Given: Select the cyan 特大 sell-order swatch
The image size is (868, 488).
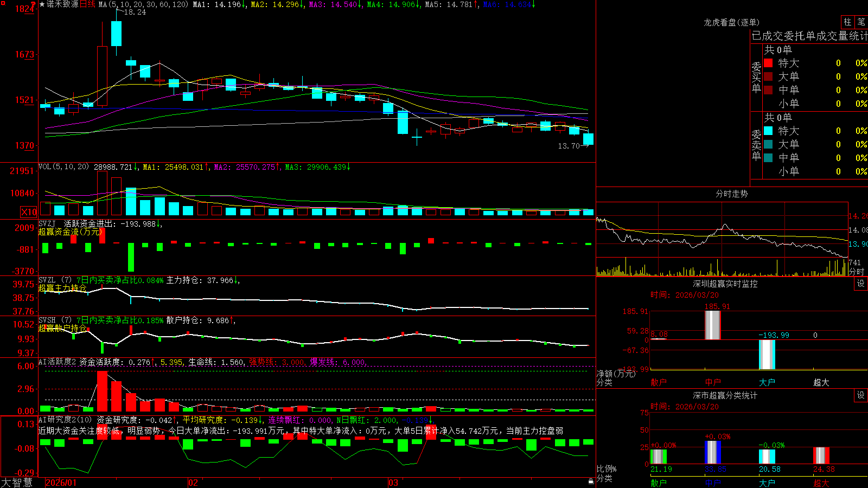Looking at the screenshot, I should point(768,131).
